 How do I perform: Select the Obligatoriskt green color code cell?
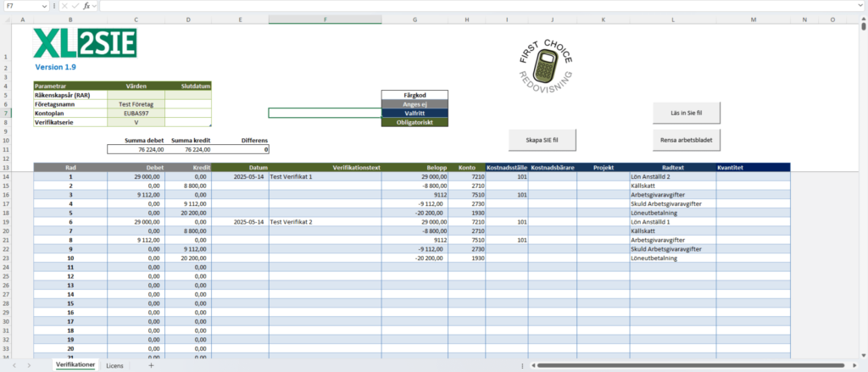pos(415,122)
